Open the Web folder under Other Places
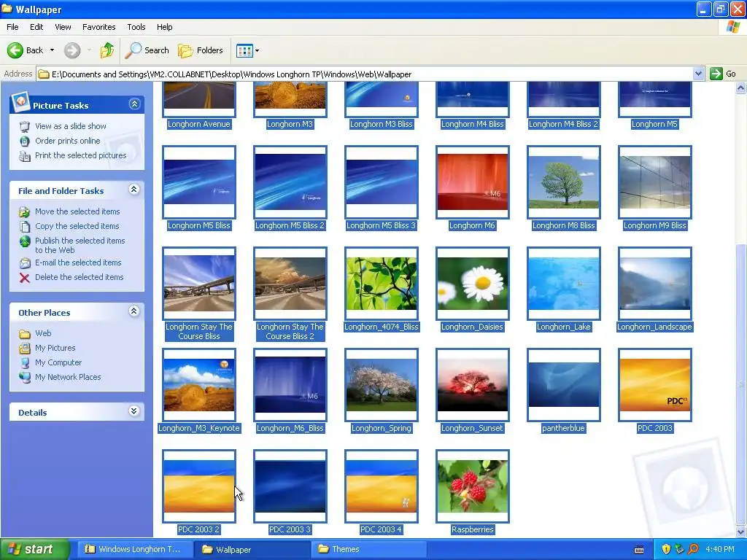747x560 pixels. point(43,333)
